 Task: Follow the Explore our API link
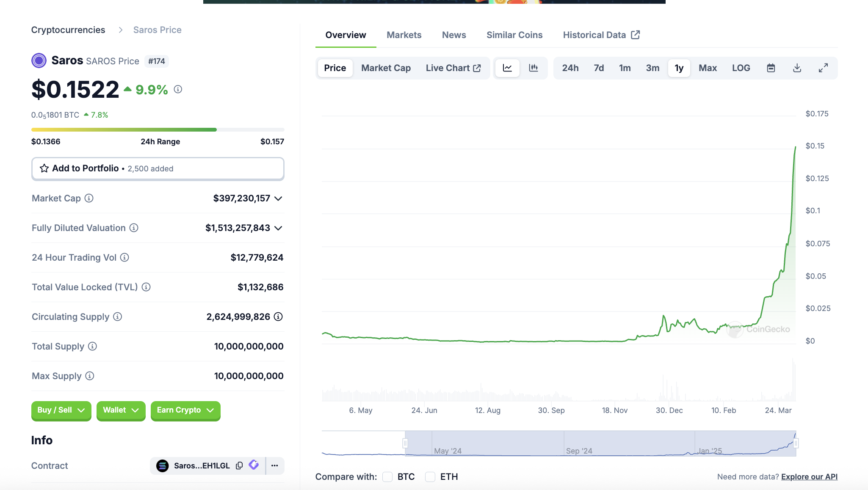click(x=809, y=477)
